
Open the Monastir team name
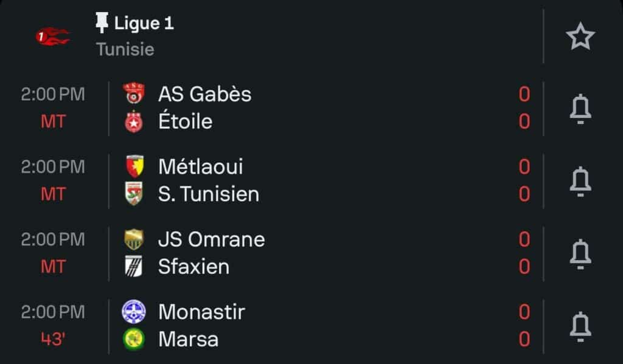201,312
